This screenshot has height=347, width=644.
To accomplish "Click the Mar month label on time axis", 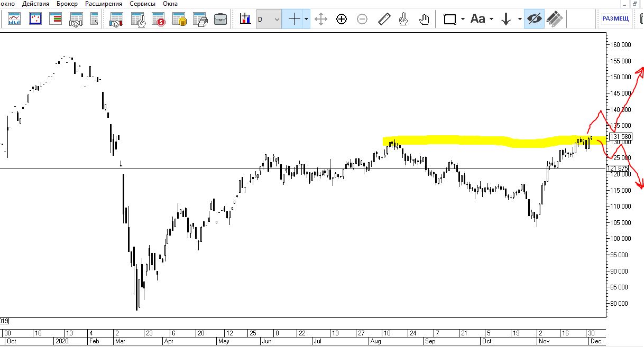I will [x=121, y=341].
